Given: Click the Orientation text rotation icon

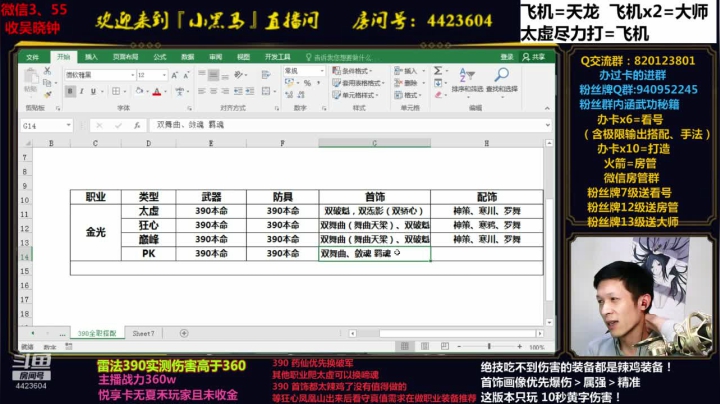Looking at the screenshot, I should [x=239, y=74].
